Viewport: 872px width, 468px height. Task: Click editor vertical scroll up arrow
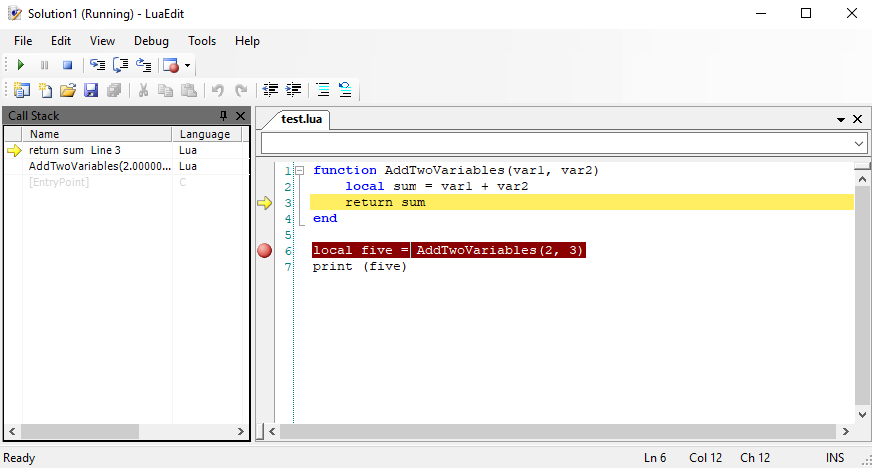(862, 179)
